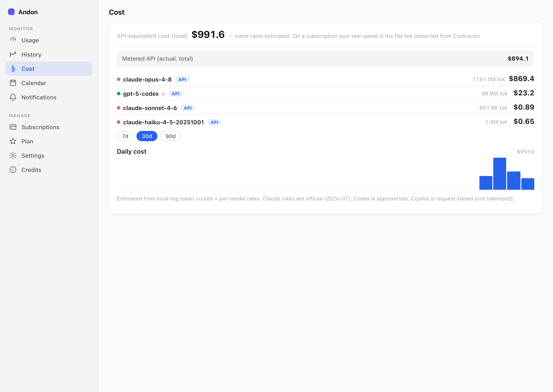Viewport: 553px width, 392px height.
Task: Click the API badge on claude-sonnet-4-6
Action: pos(188,108)
